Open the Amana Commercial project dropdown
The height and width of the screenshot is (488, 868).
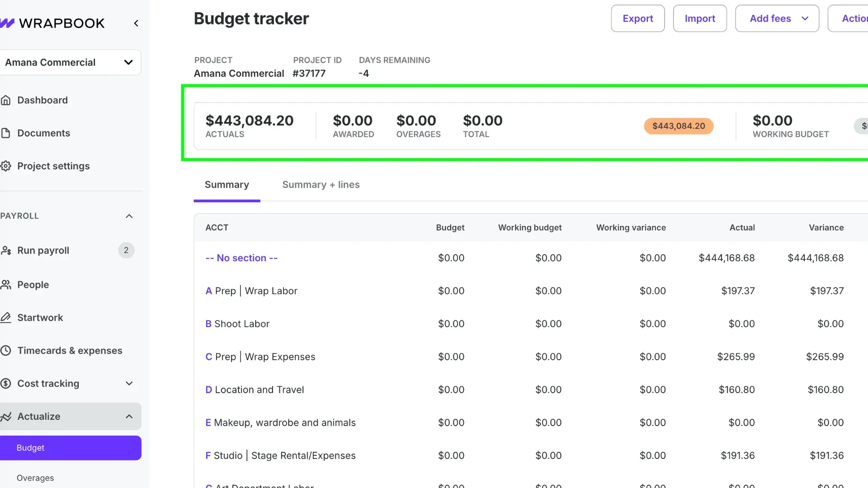coord(70,62)
